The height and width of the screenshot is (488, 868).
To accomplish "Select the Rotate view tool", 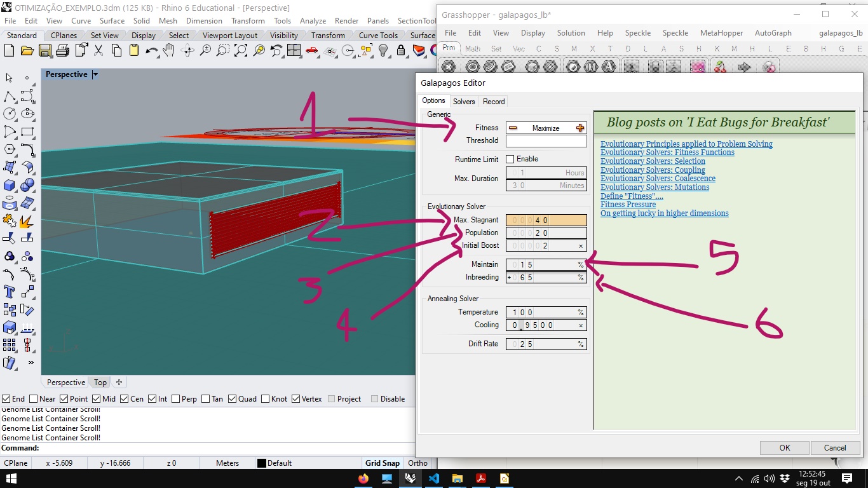I will (187, 50).
